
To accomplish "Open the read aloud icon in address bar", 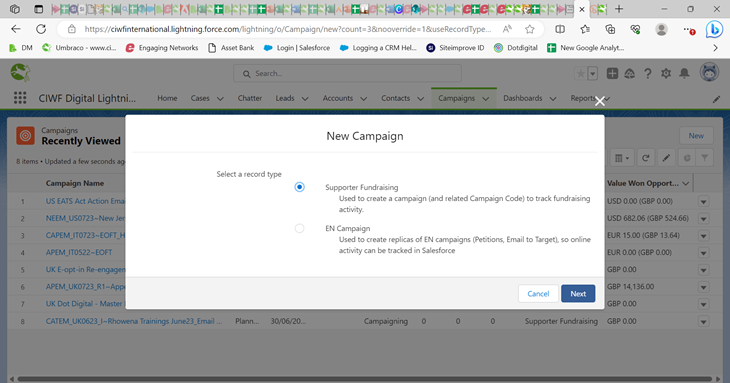I will pyautogui.click(x=507, y=29).
